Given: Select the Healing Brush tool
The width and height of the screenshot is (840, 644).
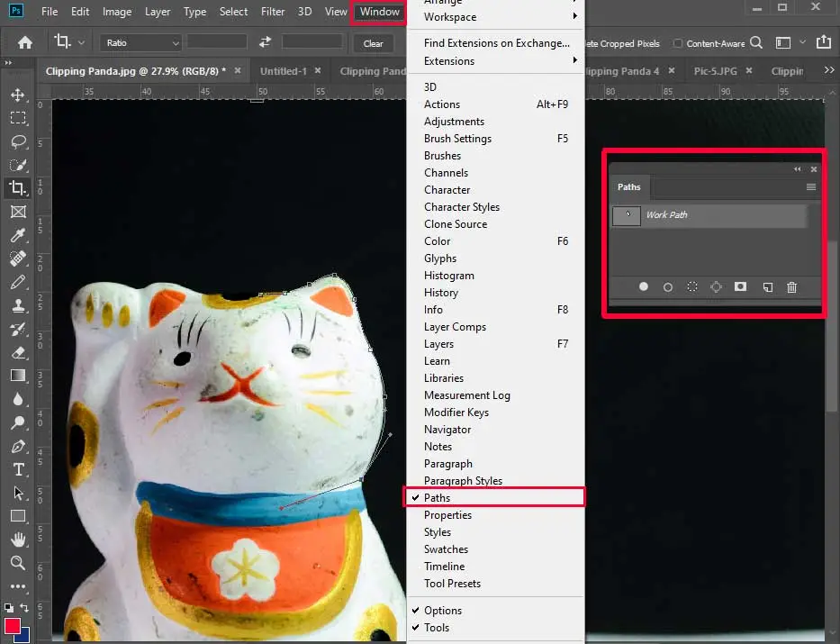Looking at the screenshot, I should [x=18, y=259].
